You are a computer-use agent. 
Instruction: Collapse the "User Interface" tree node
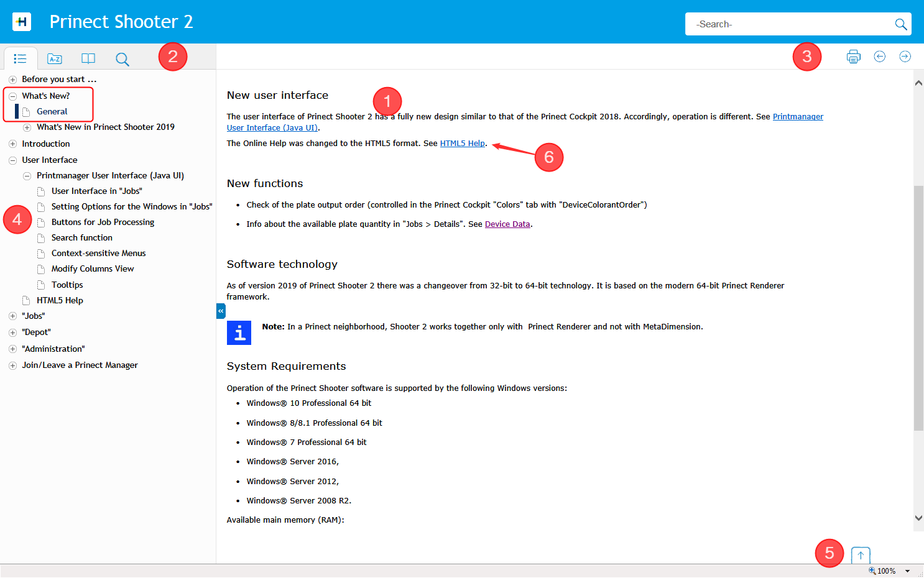pyautogui.click(x=12, y=160)
